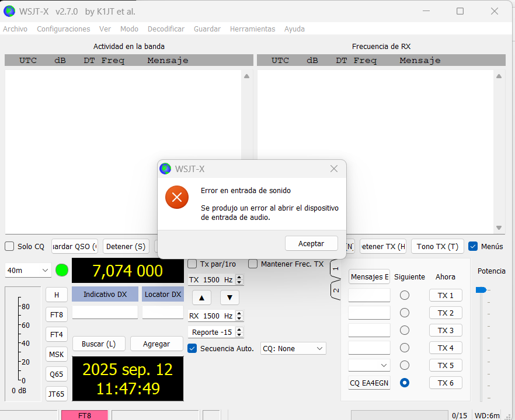This screenshot has width=515, height=420.
Task: Click the Indicativo DX input field
Action: click(x=105, y=312)
